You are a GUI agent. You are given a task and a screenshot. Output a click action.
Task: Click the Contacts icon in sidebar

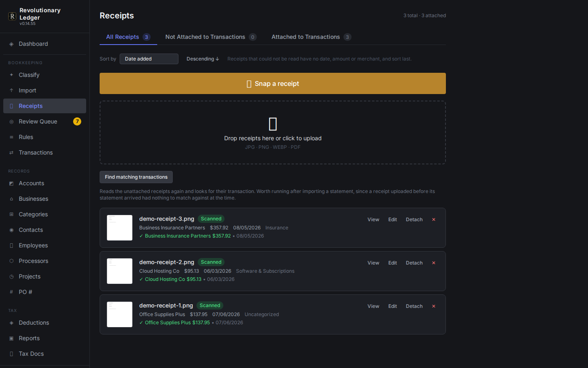coord(11,230)
